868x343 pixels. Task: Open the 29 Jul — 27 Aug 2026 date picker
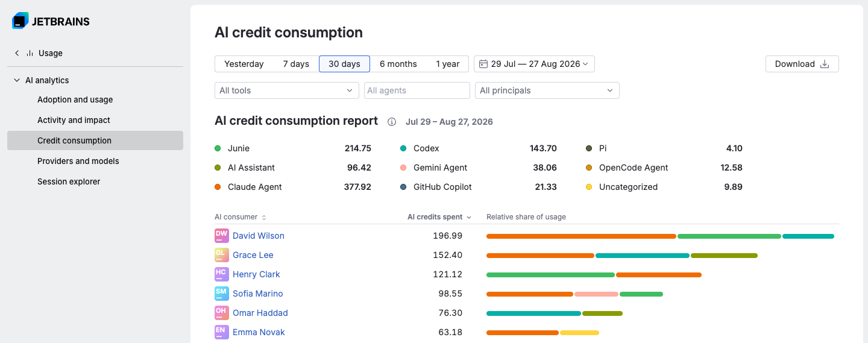click(x=535, y=64)
